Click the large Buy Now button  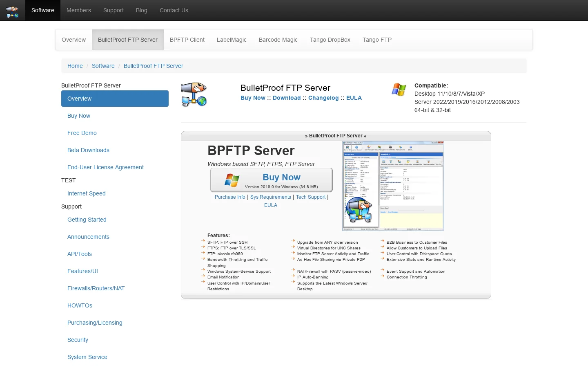[272, 180]
